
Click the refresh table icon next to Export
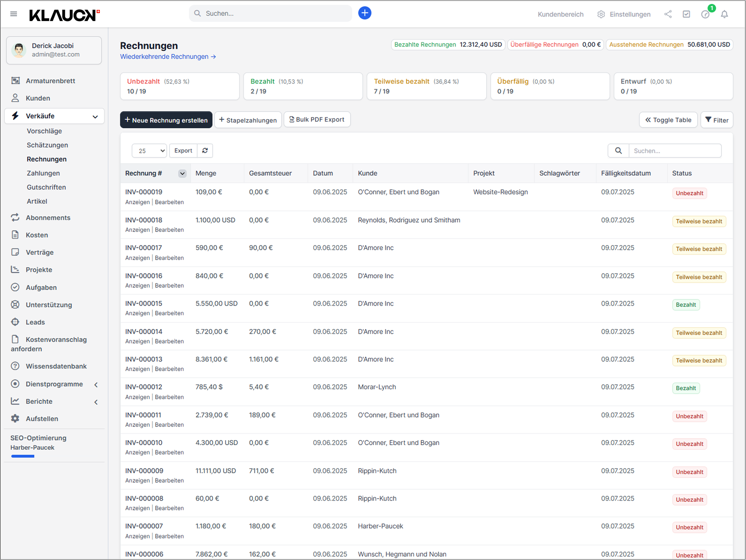(205, 150)
